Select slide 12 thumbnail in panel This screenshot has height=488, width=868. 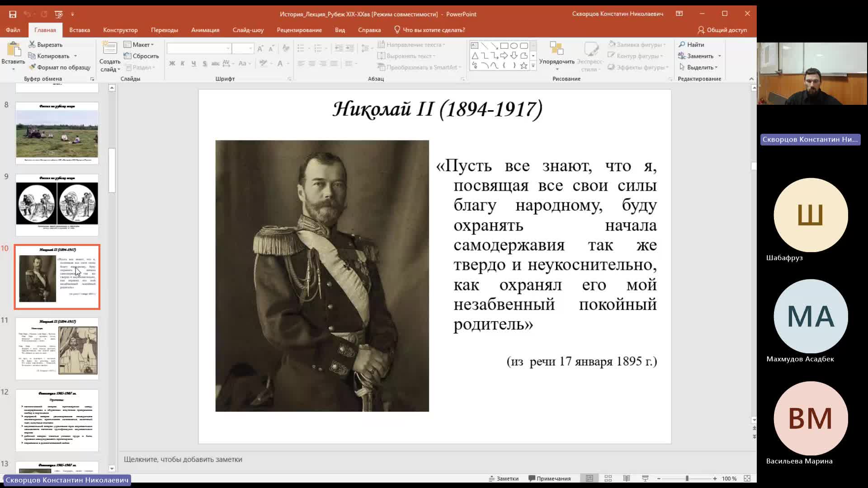pos(57,420)
